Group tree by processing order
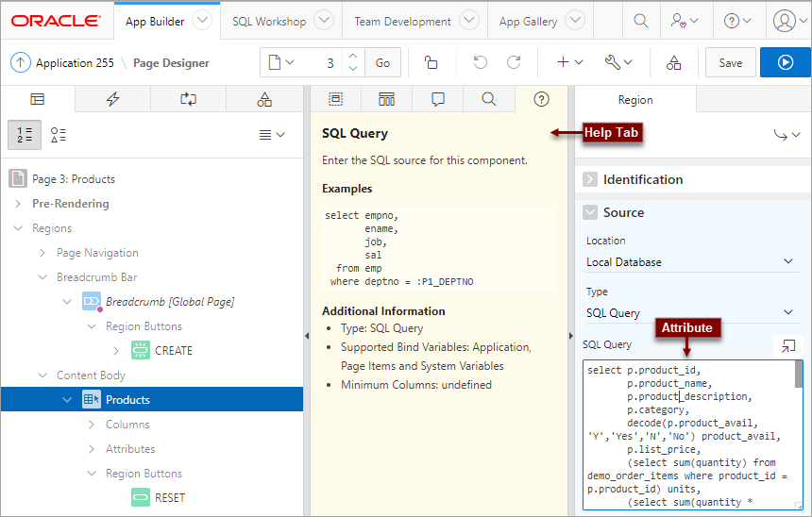This screenshot has width=812, height=517. pyautogui.click(x=25, y=135)
